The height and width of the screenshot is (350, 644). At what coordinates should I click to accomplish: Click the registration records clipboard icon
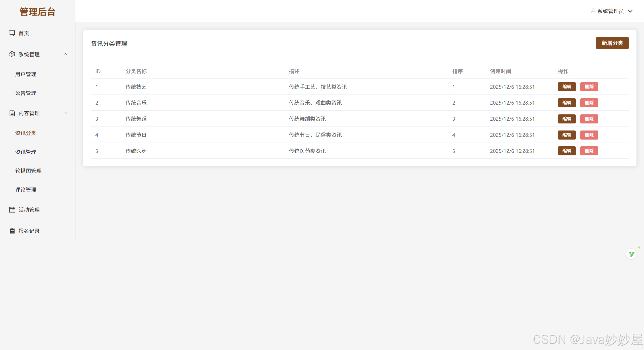coord(12,231)
